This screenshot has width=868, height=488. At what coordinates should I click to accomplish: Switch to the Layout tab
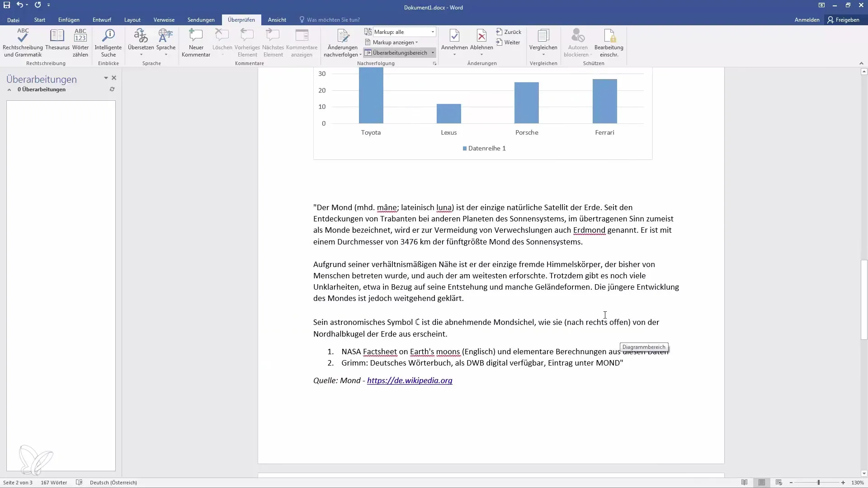pyautogui.click(x=132, y=20)
